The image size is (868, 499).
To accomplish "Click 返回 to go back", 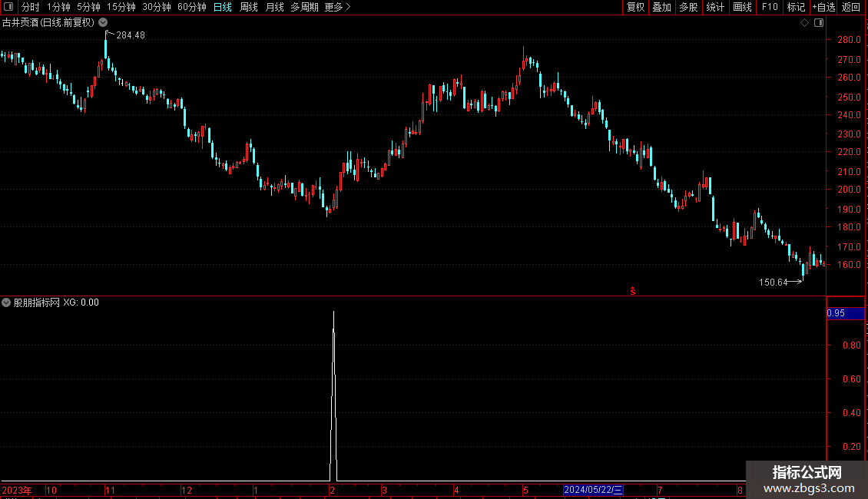I will pyautogui.click(x=851, y=7).
